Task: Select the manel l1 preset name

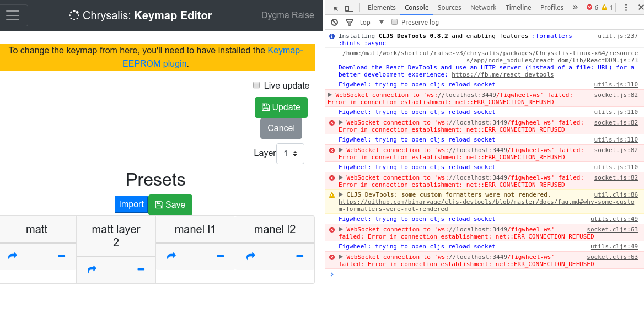Action: click(x=195, y=229)
